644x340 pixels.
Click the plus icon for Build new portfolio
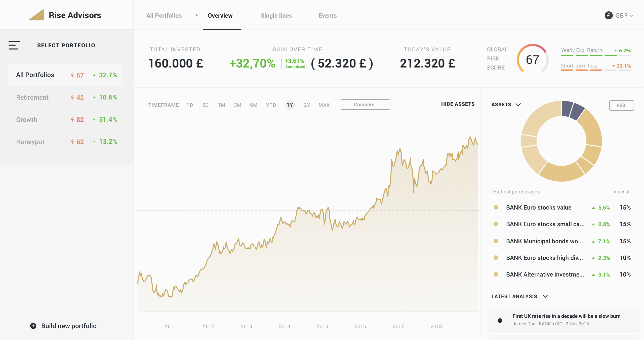click(x=33, y=326)
